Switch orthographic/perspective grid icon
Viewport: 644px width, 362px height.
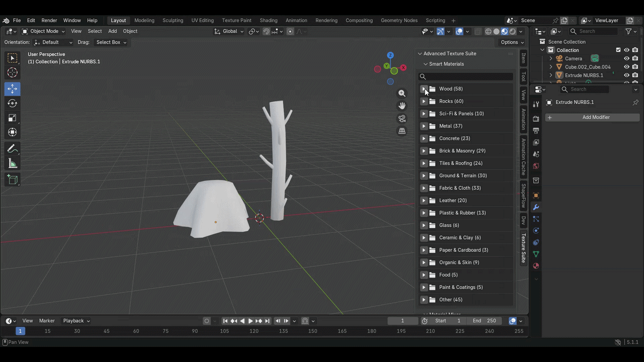[x=402, y=131]
